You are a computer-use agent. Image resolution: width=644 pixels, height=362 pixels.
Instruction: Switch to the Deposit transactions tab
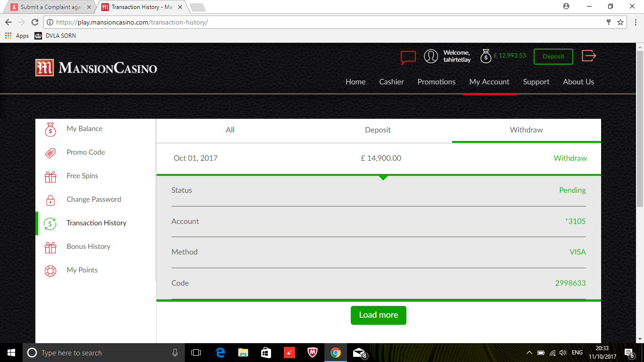(x=378, y=130)
